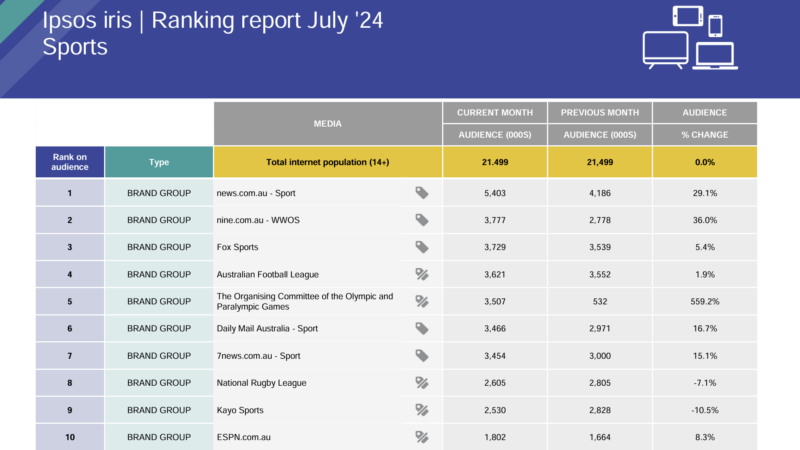Click the tagged icon for Australian Football League
800x450 pixels.
click(421, 274)
